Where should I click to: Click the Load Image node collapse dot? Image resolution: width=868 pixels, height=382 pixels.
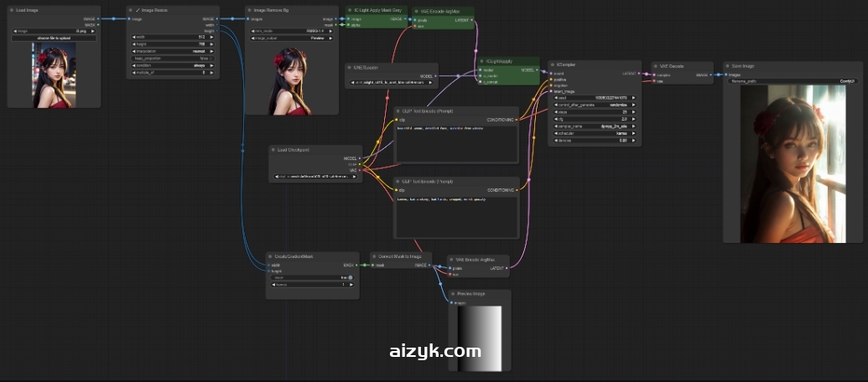(x=12, y=10)
